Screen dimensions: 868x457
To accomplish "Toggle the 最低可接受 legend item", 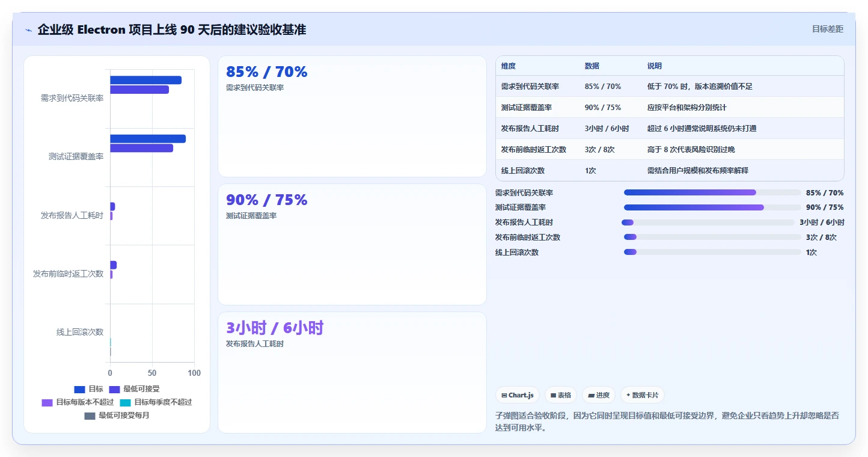I will pyautogui.click(x=134, y=389).
